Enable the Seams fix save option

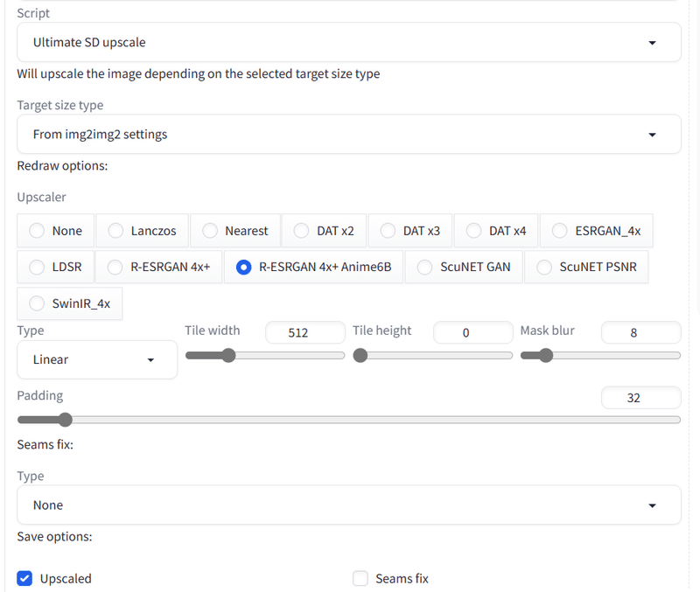360,578
